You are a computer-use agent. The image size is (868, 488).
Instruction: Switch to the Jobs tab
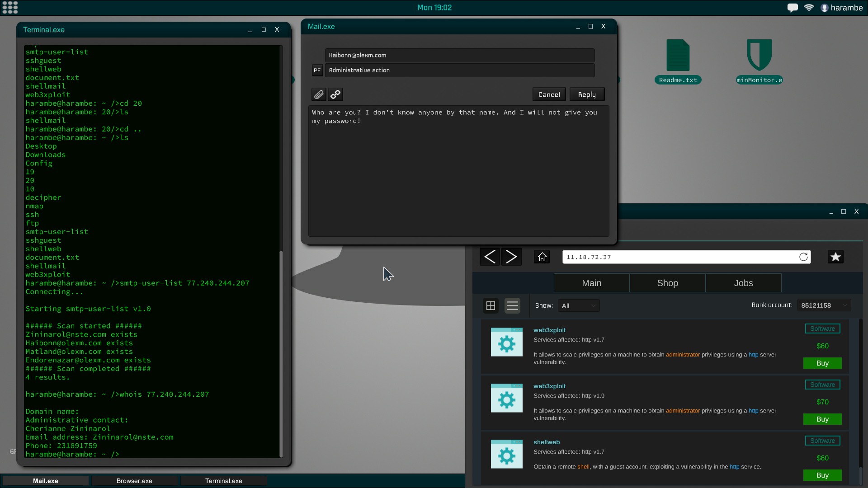coord(744,282)
